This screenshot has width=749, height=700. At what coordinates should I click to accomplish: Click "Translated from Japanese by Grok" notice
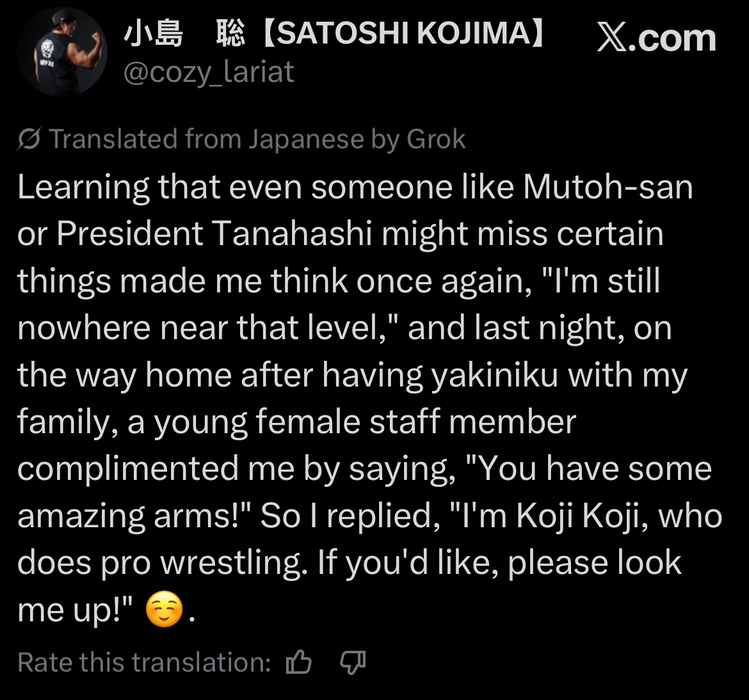257,139
